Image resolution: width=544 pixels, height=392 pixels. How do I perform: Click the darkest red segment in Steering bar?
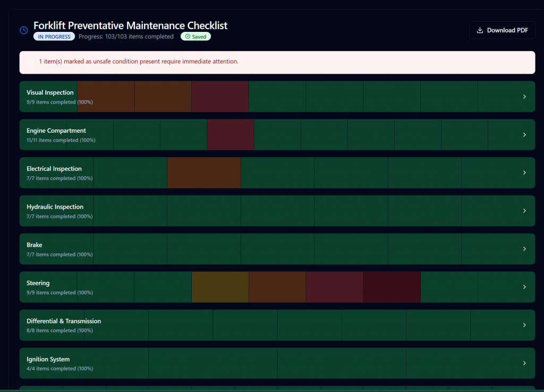click(392, 287)
